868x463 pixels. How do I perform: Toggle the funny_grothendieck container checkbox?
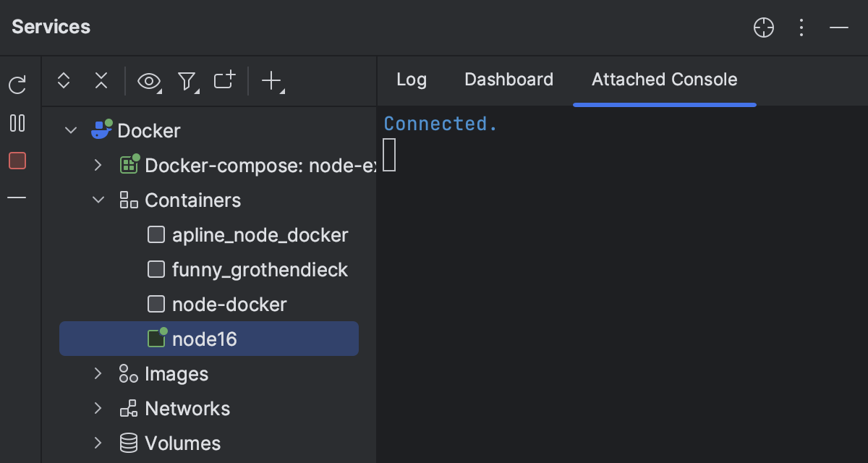click(156, 269)
